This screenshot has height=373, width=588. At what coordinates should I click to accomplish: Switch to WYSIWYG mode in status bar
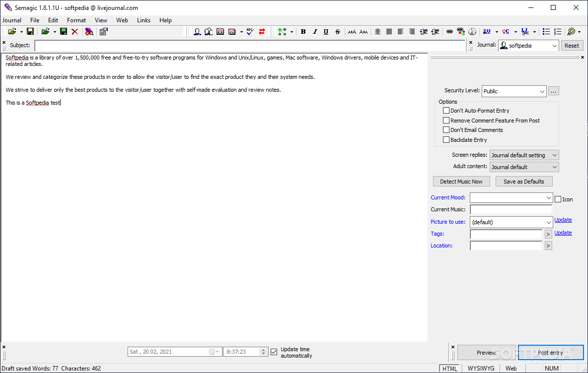(481, 369)
